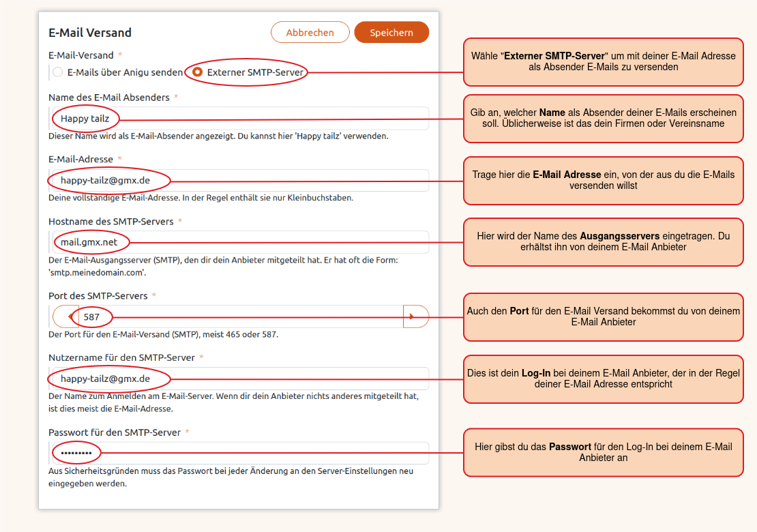Click the callout explaining the Passwort
757x532 pixels.
tap(603, 452)
